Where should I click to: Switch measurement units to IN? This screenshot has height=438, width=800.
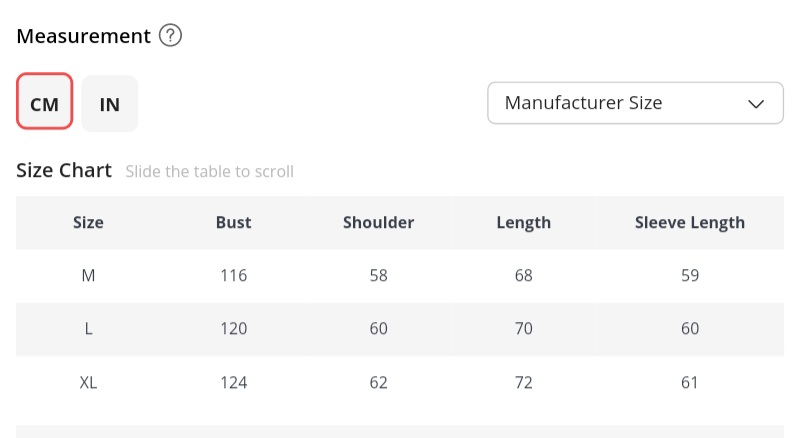(110, 102)
